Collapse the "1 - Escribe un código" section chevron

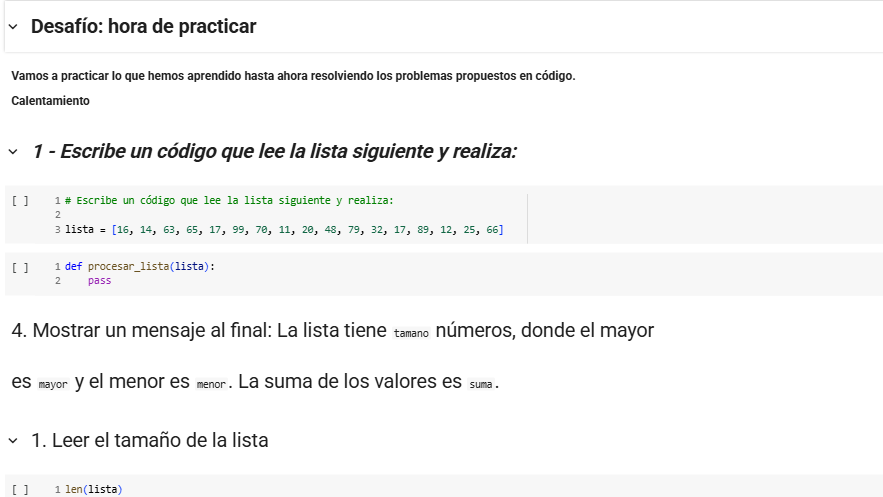coord(12,152)
